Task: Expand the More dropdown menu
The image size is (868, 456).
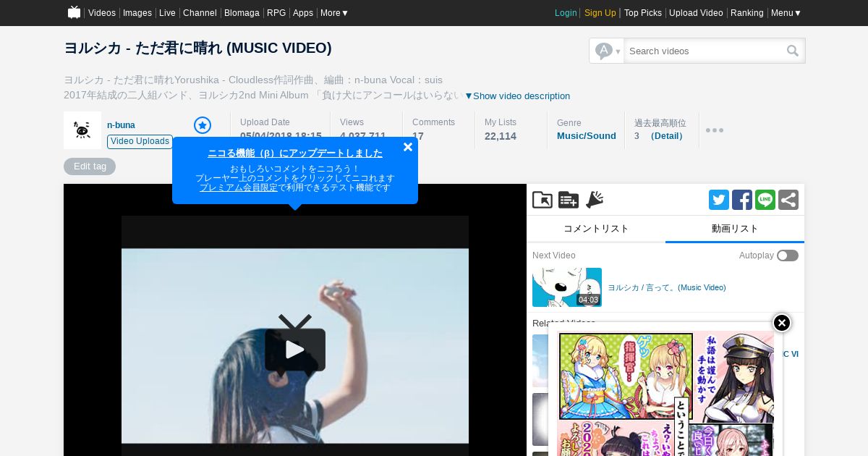Action: (335, 13)
